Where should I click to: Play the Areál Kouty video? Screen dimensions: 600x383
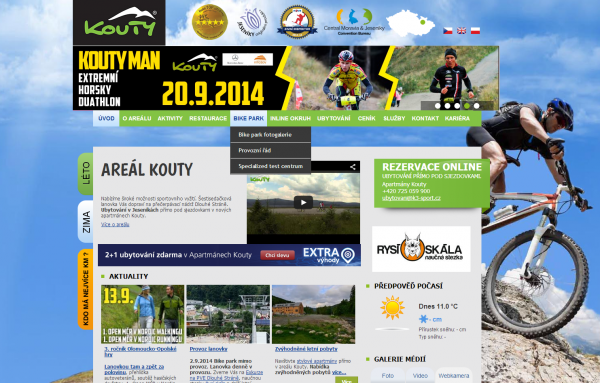click(x=303, y=202)
